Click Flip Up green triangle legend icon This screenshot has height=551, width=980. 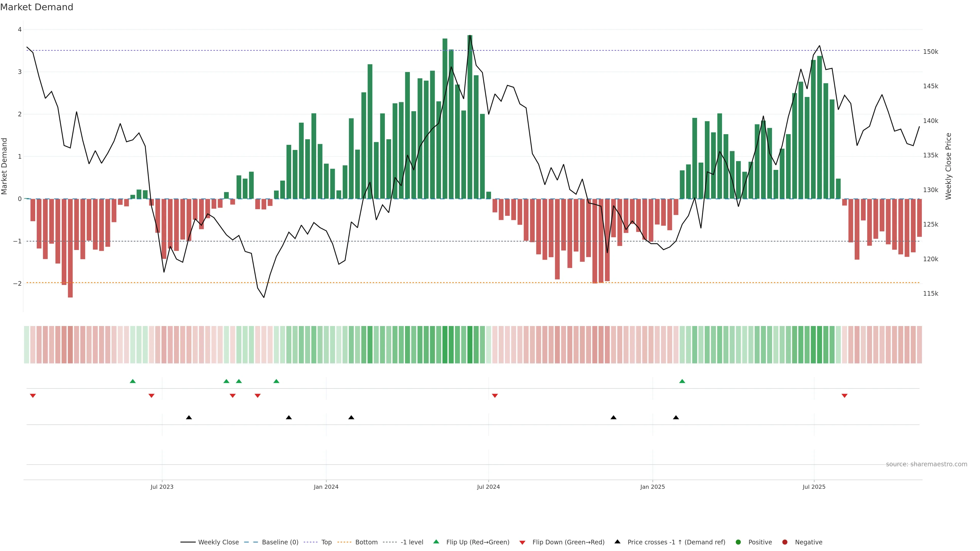[x=436, y=542]
